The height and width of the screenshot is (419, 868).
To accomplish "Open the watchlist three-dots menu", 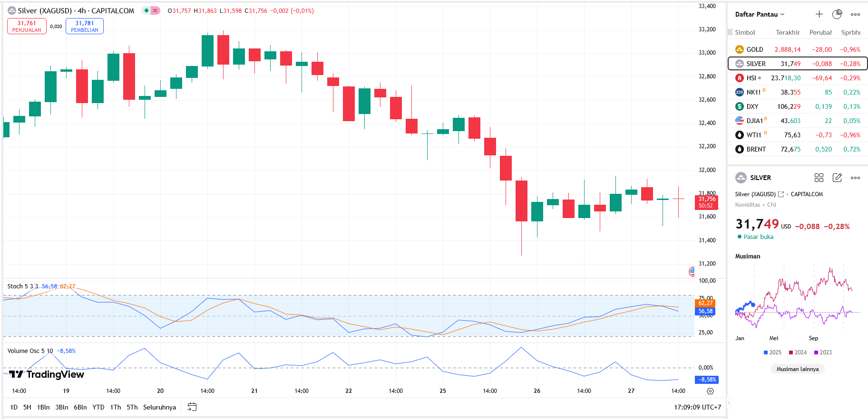I will click(855, 14).
